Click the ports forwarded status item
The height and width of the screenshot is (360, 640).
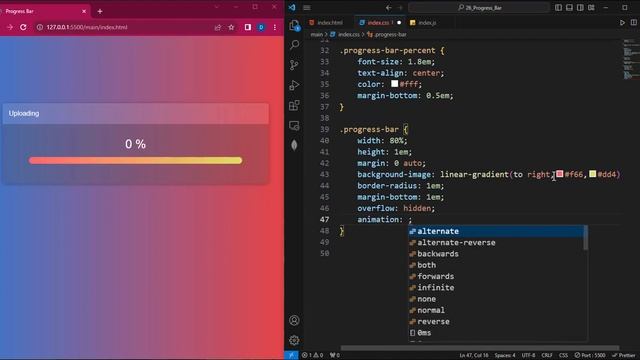(x=335, y=355)
